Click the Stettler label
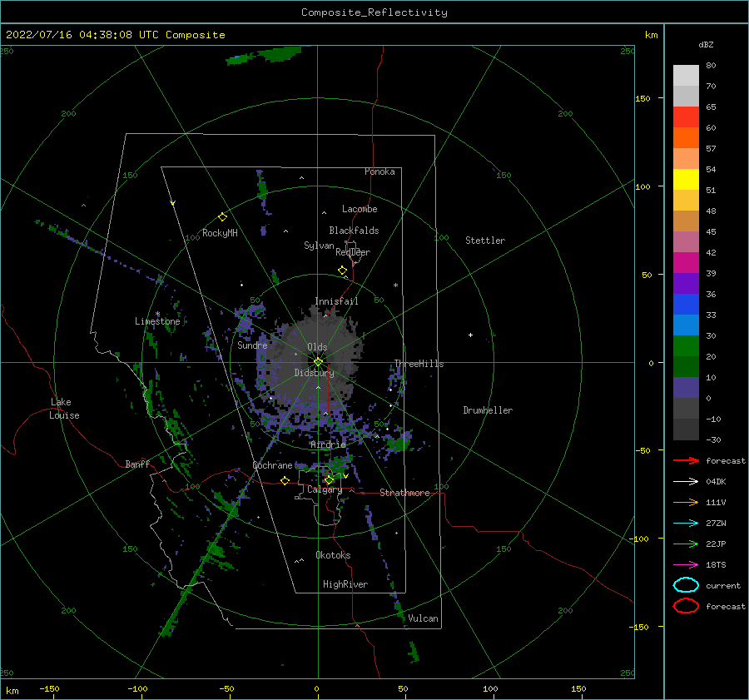749x700 pixels. (x=485, y=241)
